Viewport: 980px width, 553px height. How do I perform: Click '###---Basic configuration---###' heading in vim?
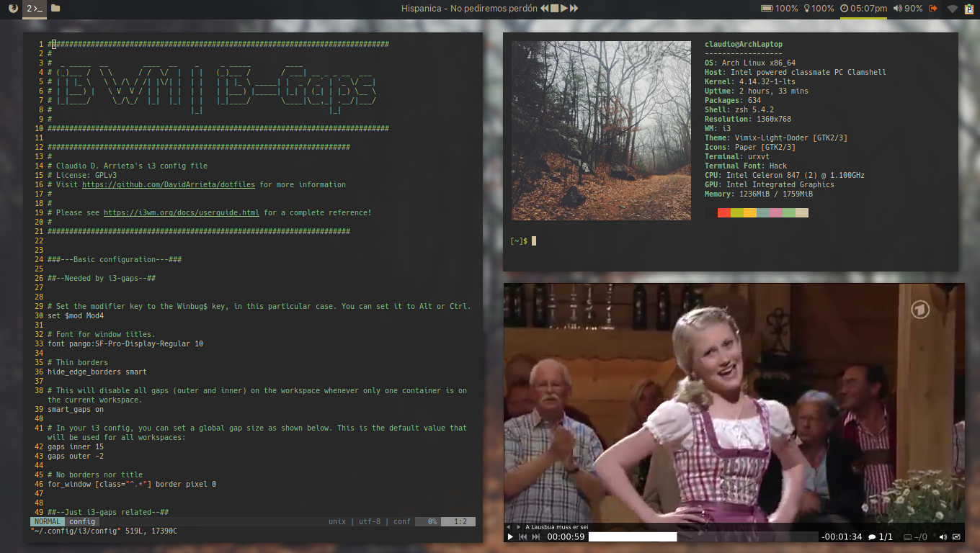point(115,259)
